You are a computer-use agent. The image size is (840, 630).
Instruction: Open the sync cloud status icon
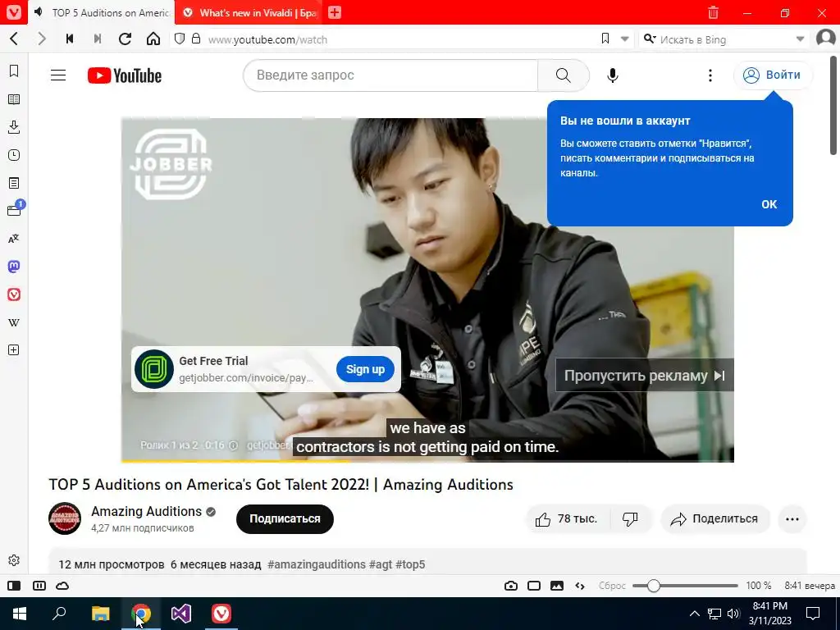point(62,586)
